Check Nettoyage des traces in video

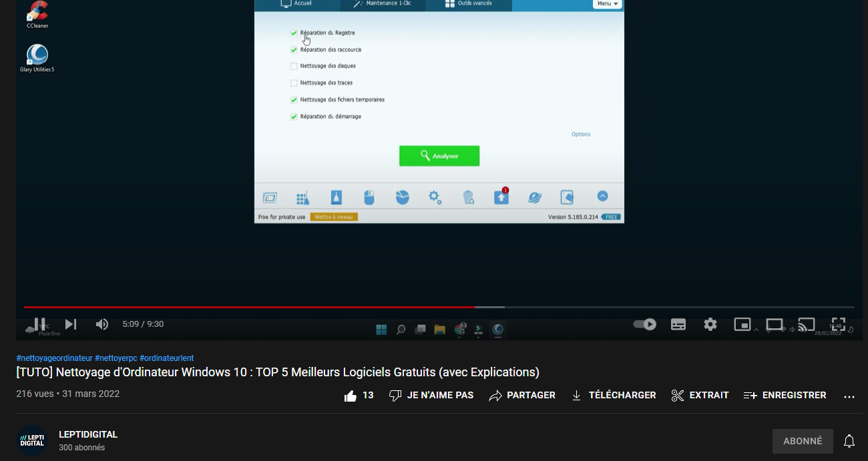tap(294, 83)
